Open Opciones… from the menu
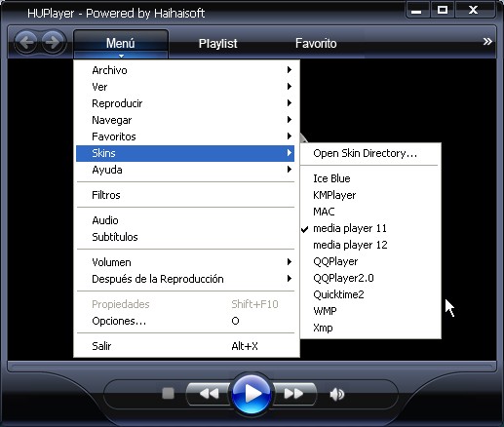504x427 pixels. coord(185,321)
